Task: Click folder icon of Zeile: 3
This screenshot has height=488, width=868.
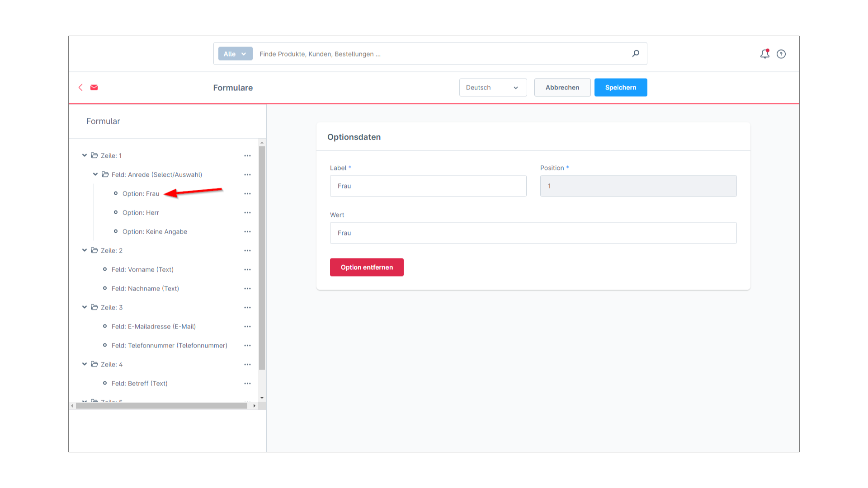Action: click(x=94, y=307)
